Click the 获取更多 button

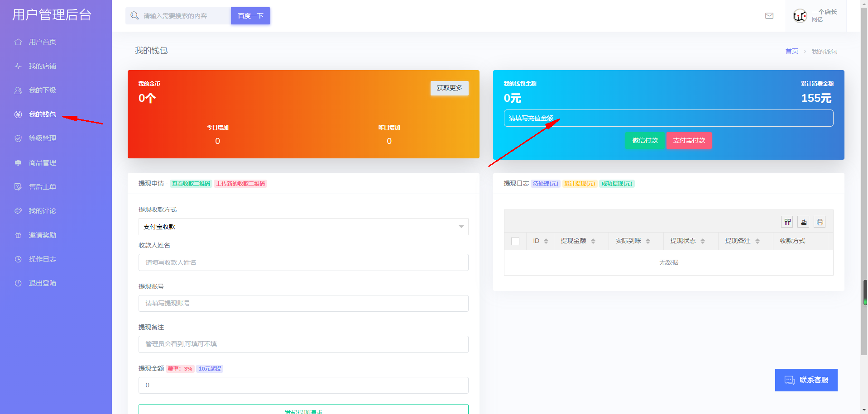449,88
